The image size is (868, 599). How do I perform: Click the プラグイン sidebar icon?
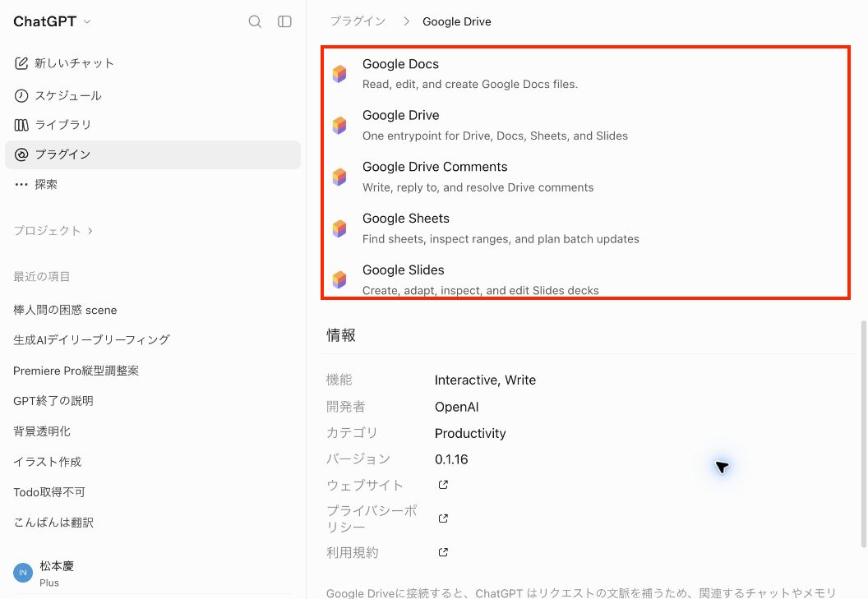click(x=21, y=154)
